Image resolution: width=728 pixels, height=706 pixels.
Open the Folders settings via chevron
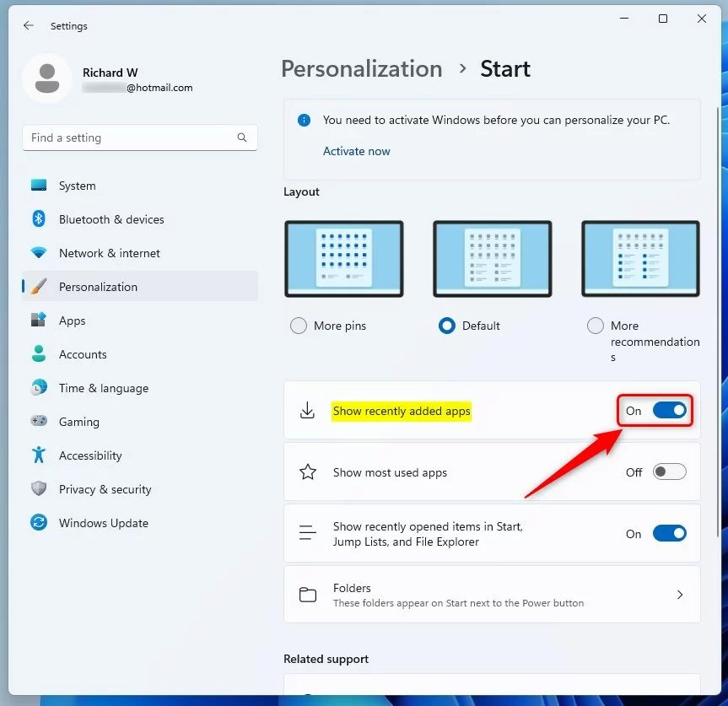[x=680, y=595]
